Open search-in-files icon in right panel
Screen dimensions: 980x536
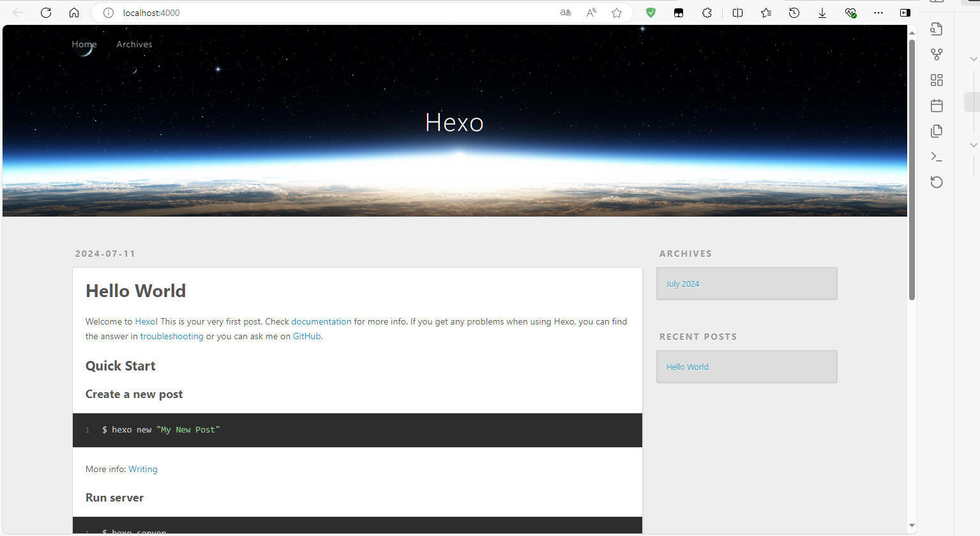click(x=937, y=29)
